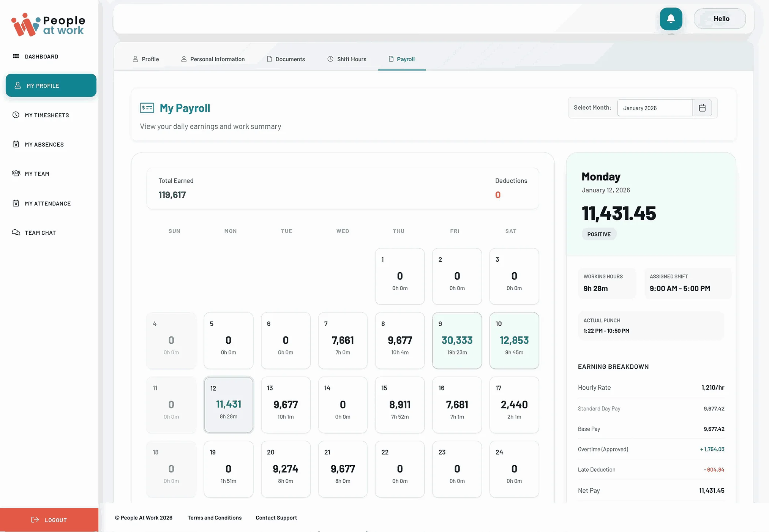769x532 pixels.
Task: Select the day 9 cell showing 30,333
Action: coord(457,341)
